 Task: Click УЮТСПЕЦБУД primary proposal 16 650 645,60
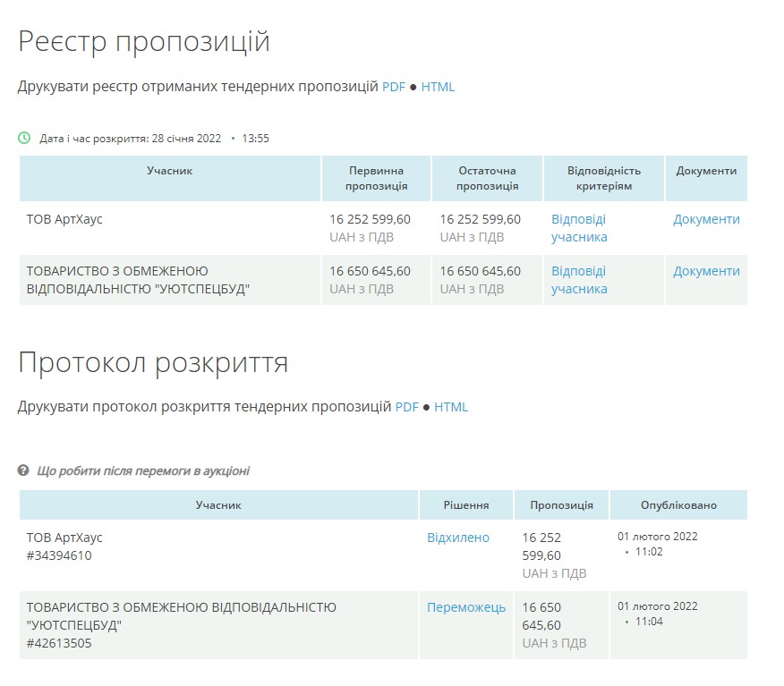(370, 271)
